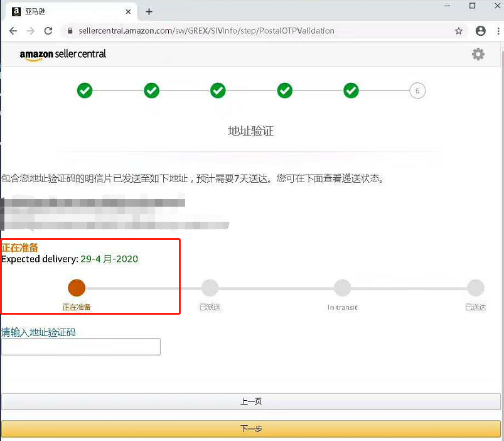The height and width of the screenshot is (441, 504).
Task: Click the Amazon favicon on the tab
Action: [x=16, y=11]
